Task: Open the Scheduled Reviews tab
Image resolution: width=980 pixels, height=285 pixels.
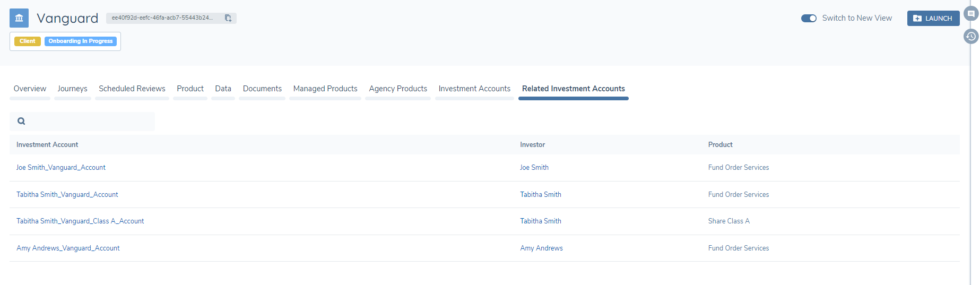Action: [x=132, y=89]
